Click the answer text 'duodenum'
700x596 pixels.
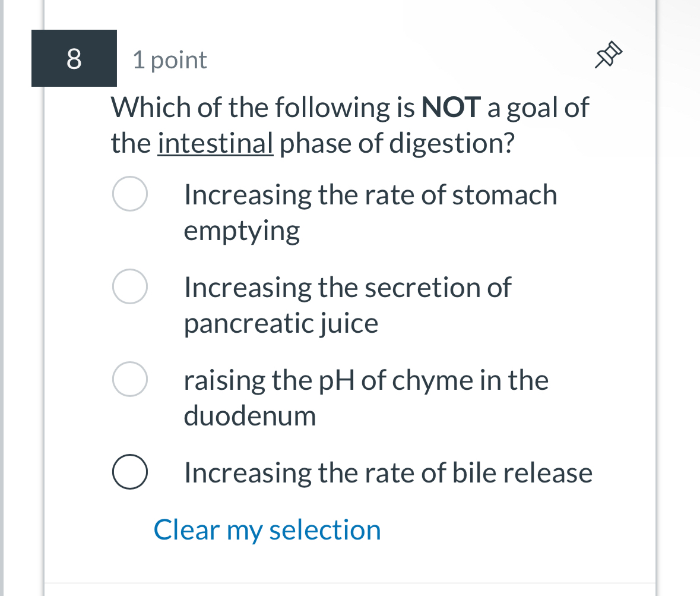[249, 416]
